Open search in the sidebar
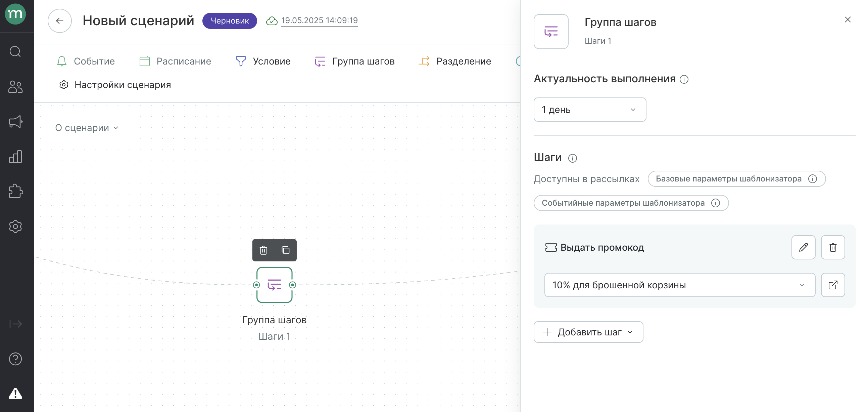 tap(15, 52)
